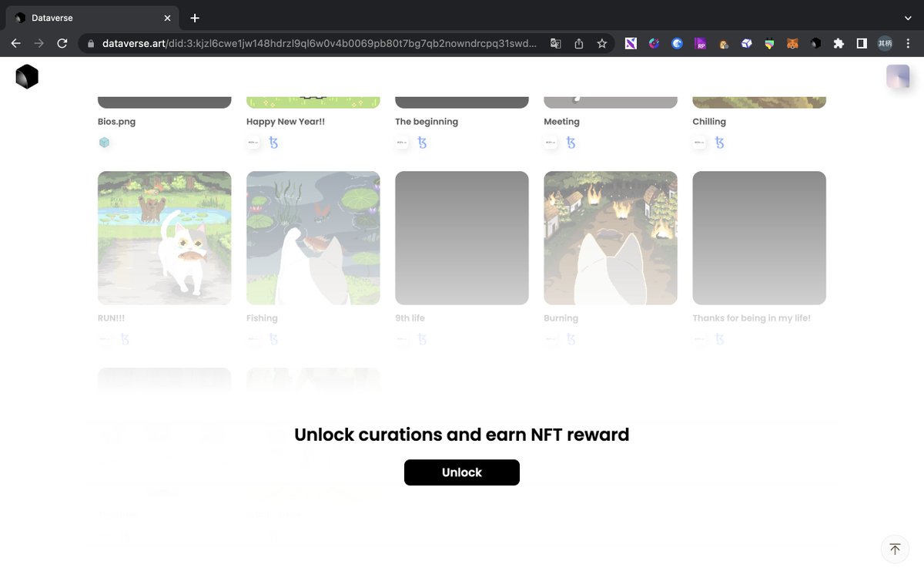Bookmark this page with the star icon

click(601, 43)
